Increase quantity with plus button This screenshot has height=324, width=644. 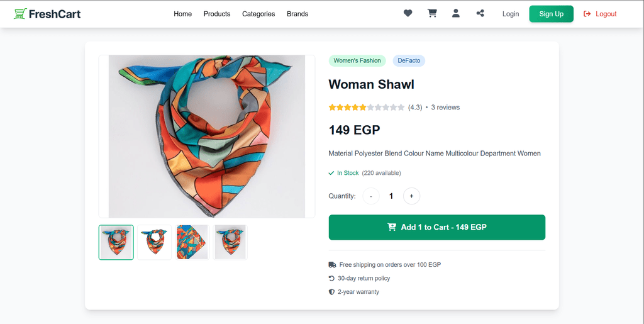pos(411,196)
